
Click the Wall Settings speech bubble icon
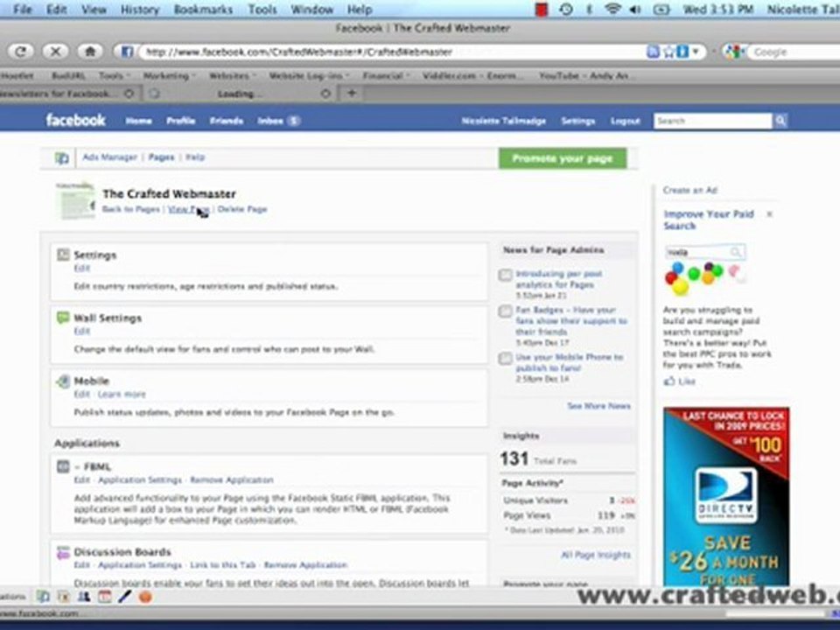63,318
